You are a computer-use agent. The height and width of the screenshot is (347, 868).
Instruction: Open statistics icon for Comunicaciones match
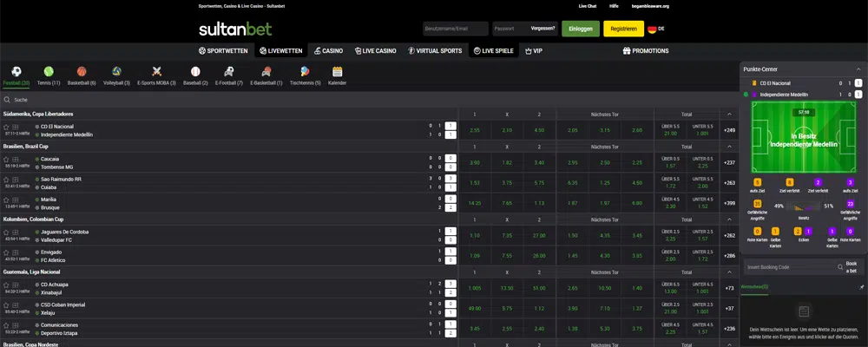pyautogui.click(x=15, y=325)
